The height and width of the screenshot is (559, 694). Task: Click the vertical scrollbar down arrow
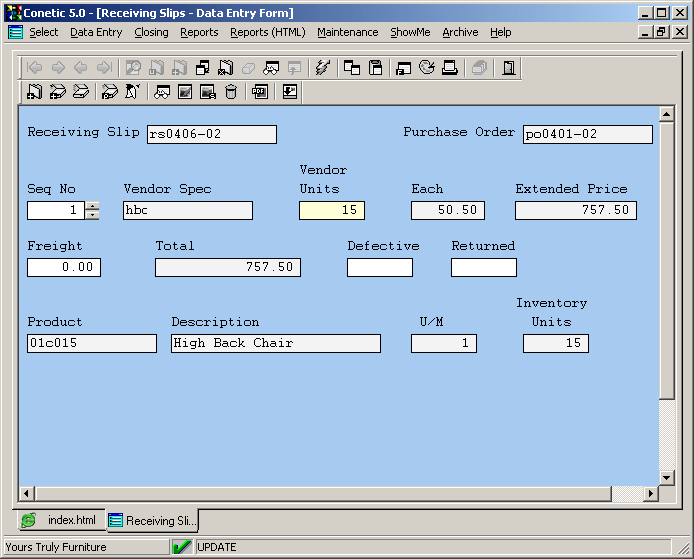click(x=667, y=478)
